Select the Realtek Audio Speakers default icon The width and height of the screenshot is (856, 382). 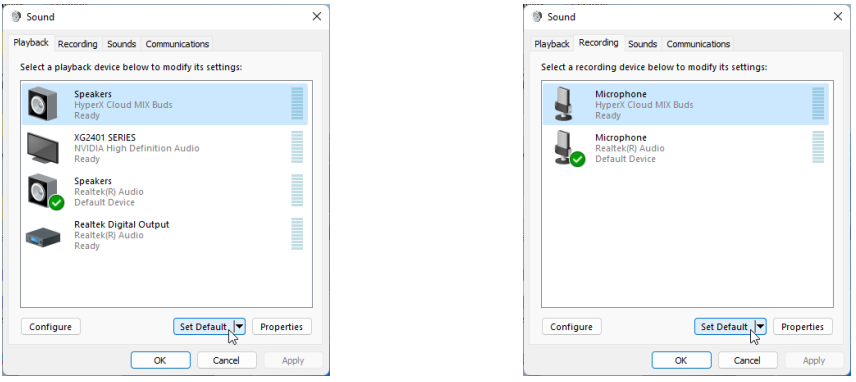(45, 192)
